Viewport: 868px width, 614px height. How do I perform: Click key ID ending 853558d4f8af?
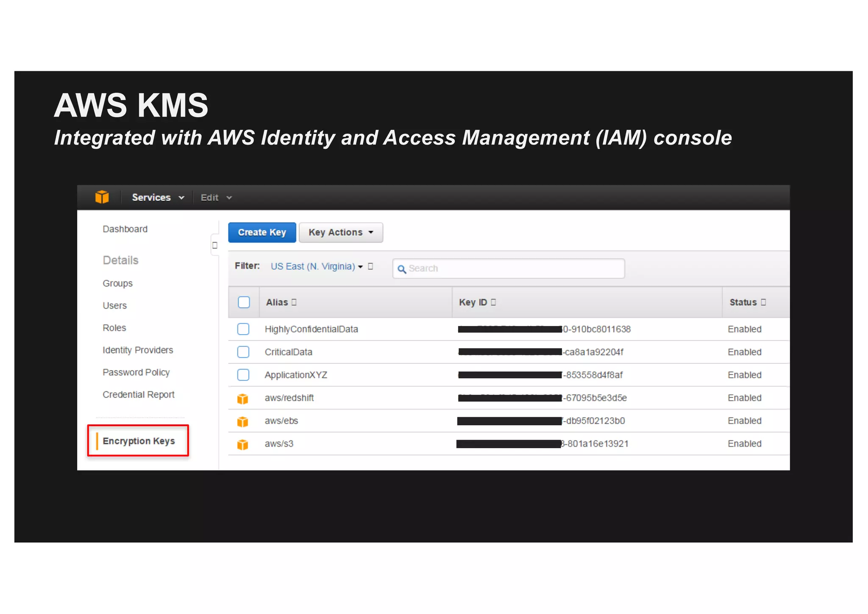(540, 375)
